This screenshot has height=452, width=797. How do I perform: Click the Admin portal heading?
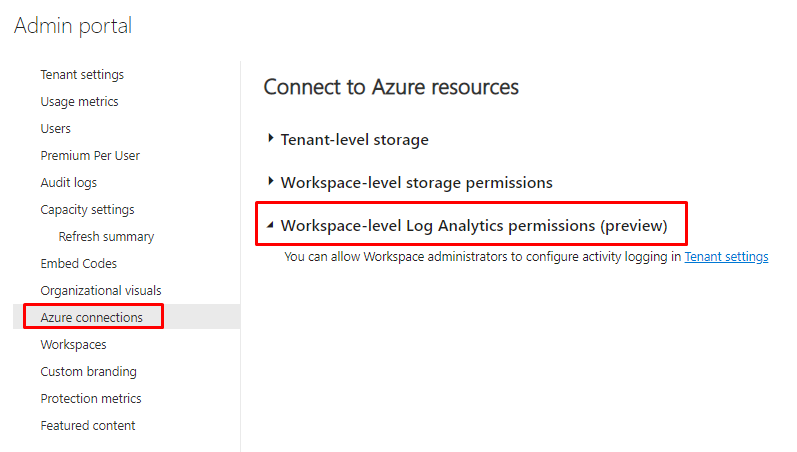pos(73,26)
